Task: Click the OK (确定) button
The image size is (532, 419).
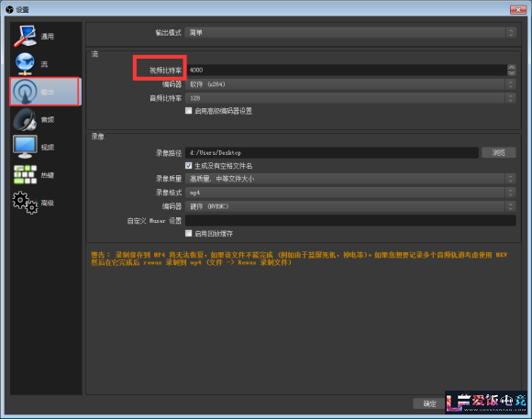Action: click(x=429, y=403)
